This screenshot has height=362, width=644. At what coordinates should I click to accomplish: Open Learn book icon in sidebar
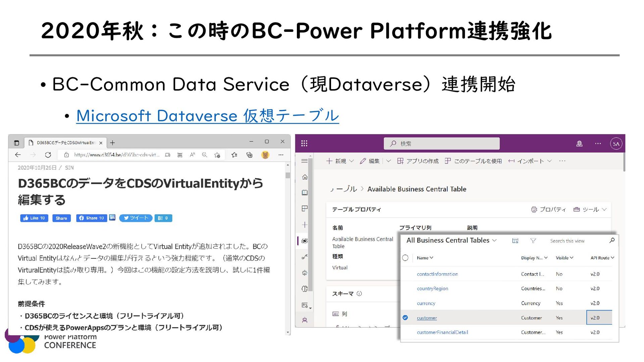[305, 193]
